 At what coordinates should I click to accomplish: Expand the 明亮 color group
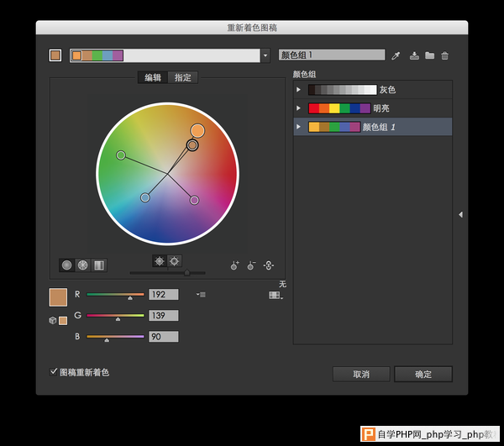tap(298, 108)
